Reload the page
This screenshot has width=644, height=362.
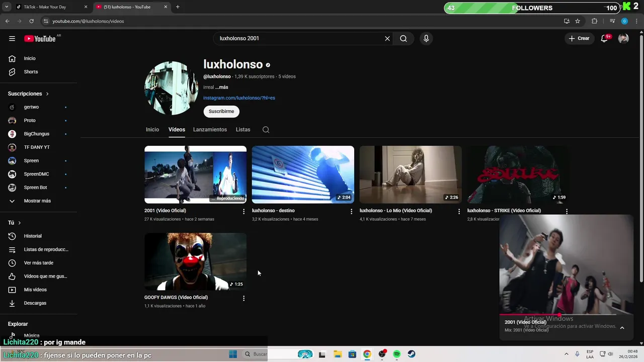31,21
